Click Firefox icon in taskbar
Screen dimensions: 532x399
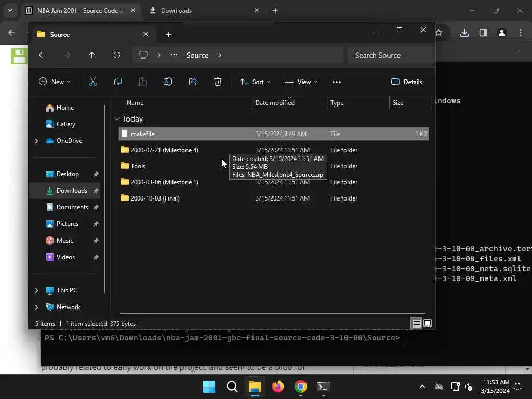tap(278, 387)
